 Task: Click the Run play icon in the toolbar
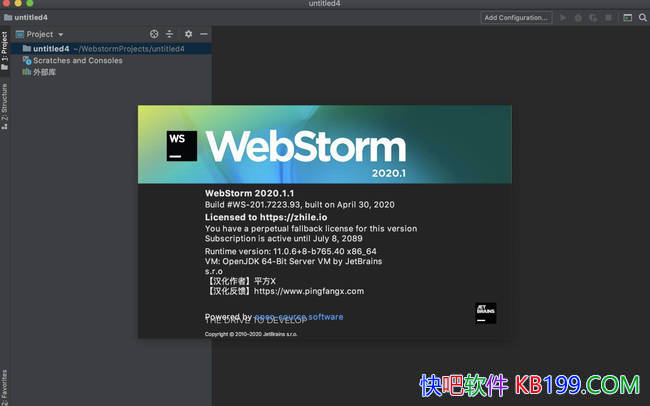564,17
